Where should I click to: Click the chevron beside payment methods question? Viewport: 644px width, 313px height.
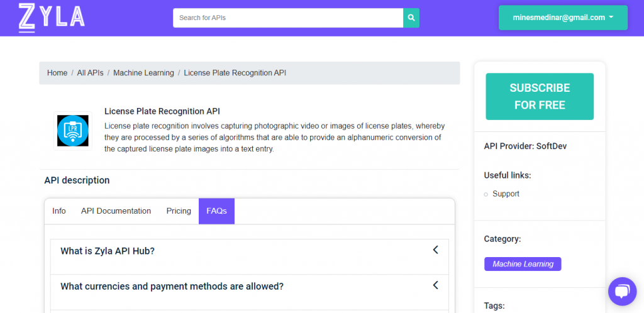tap(436, 285)
